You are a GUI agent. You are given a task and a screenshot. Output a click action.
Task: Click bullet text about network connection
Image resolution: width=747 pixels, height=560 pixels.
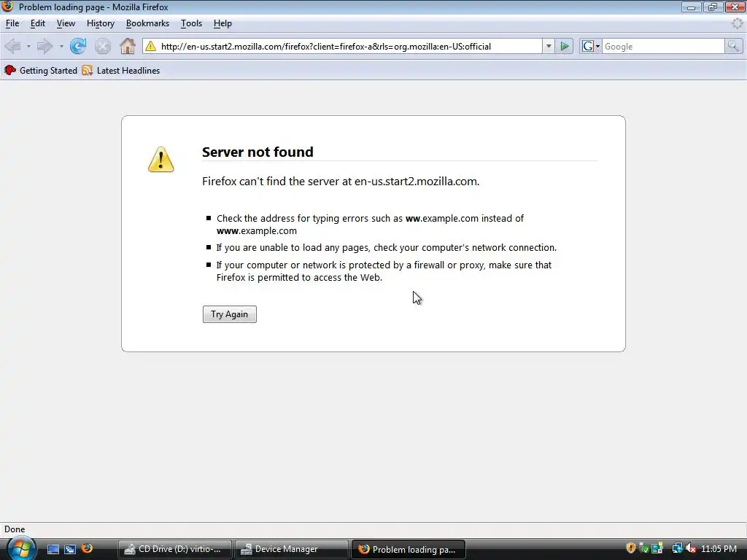pyautogui.click(x=387, y=248)
